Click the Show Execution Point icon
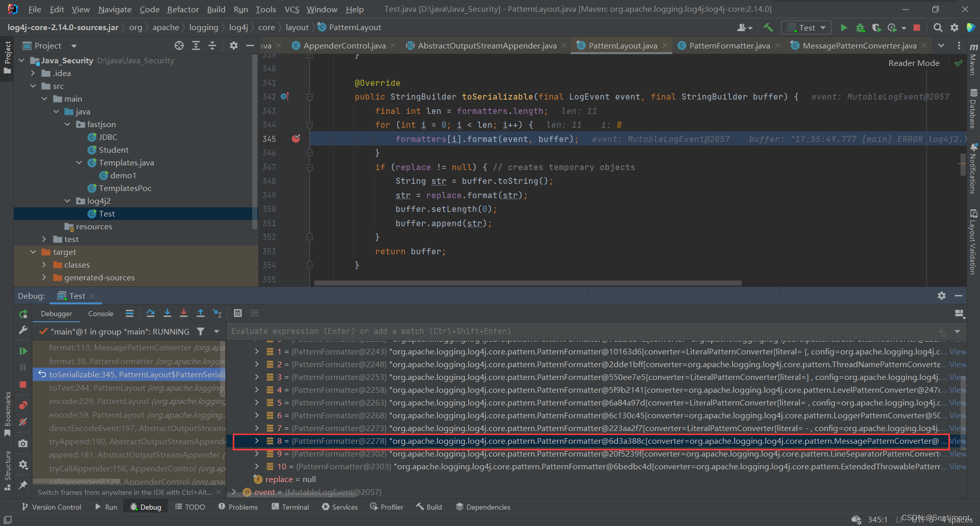The image size is (980, 526). point(130,313)
